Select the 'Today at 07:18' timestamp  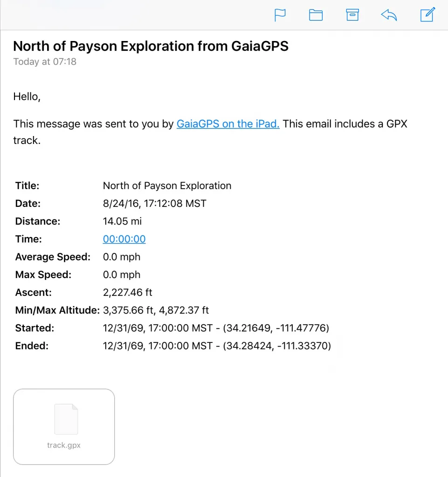(x=45, y=62)
